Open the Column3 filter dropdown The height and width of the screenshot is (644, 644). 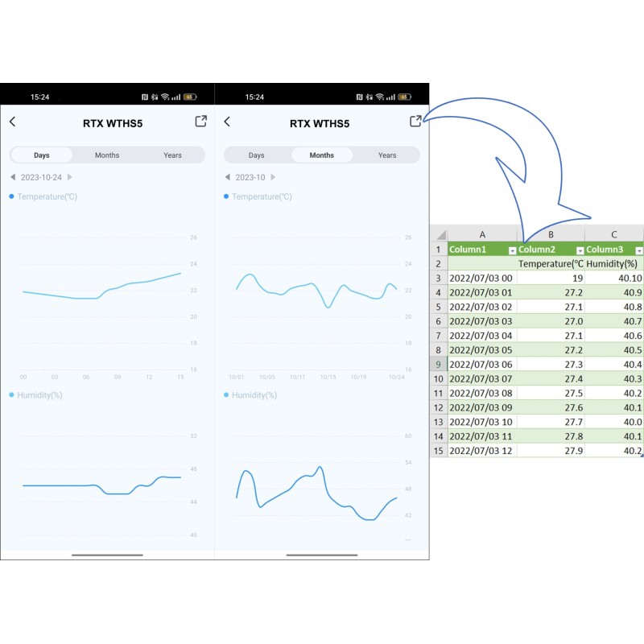pyautogui.click(x=639, y=250)
